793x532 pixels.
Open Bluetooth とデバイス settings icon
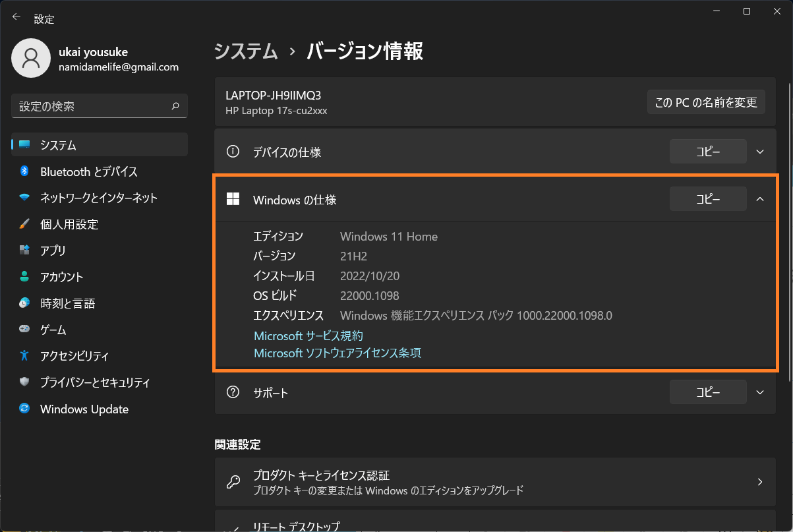pos(24,171)
